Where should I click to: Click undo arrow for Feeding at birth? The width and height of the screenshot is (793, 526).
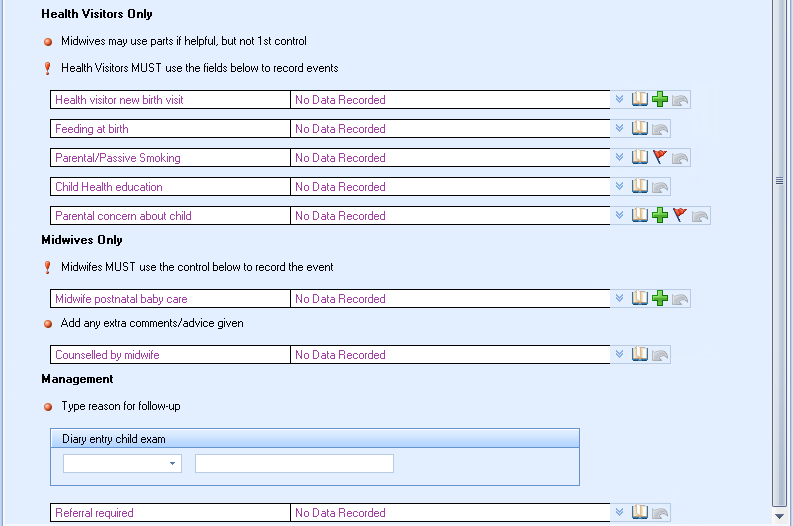(660, 129)
